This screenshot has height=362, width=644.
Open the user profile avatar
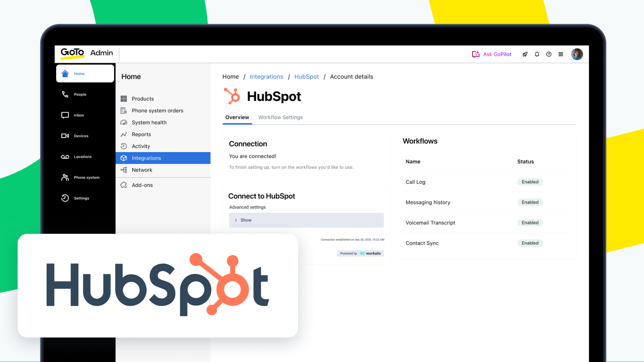pos(577,54)
